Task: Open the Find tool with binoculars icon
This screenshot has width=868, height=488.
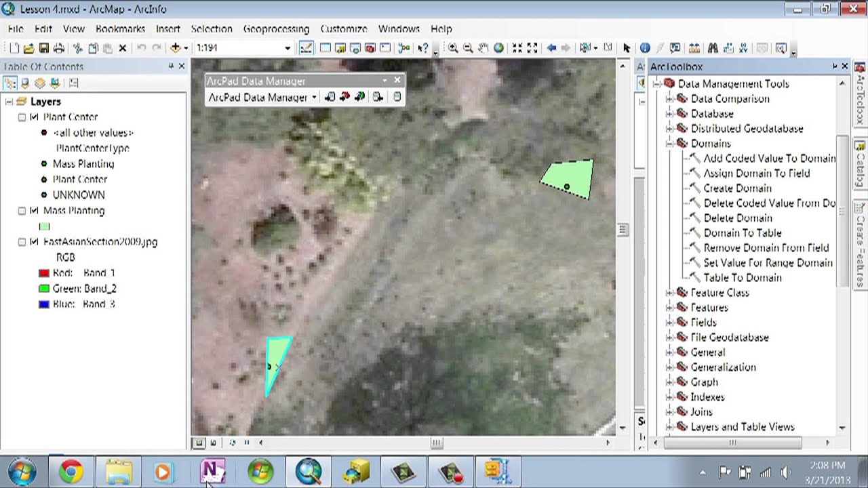Action: point(713,48)
